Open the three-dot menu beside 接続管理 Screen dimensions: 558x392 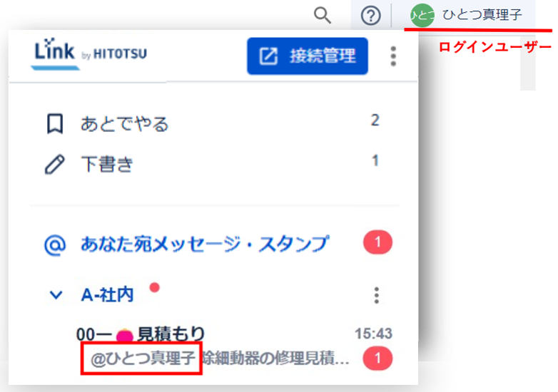[x=393, y=56]
